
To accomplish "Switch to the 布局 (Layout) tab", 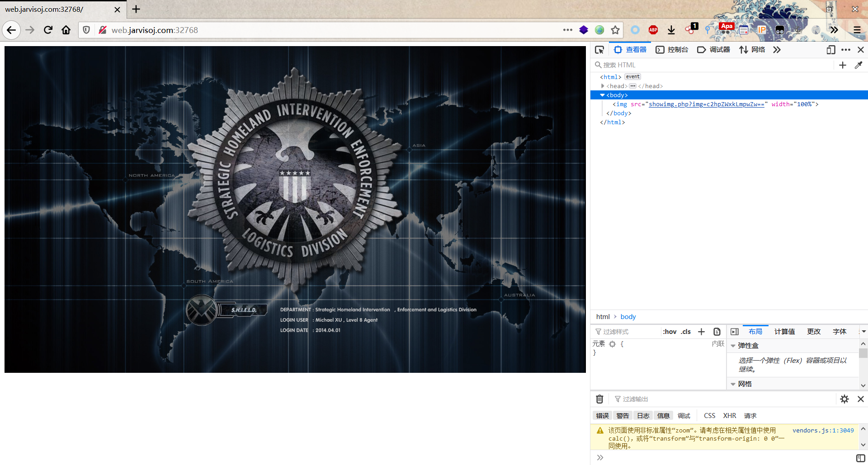I will point(755,332).
